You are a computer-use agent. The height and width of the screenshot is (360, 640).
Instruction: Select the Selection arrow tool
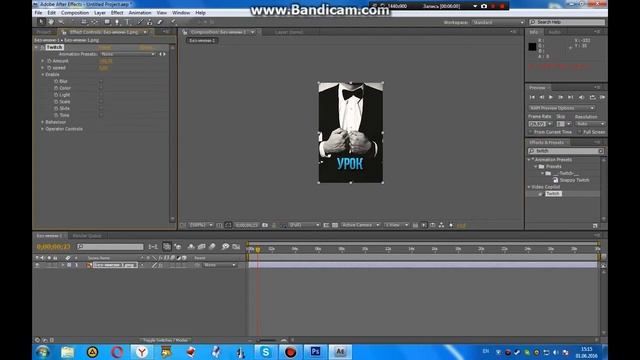click(x=41, y=22)
